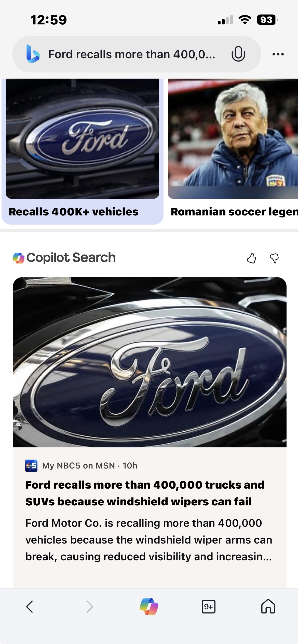Image resolution: width=298 pixels, height=644 pixels.
Task: Open Copilot from the bottom bar
Action: (x=149, y=607)
